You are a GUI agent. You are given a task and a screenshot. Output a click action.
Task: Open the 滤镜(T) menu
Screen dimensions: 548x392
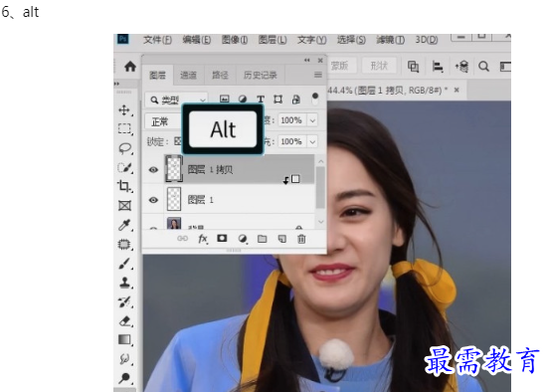(391, 40)
